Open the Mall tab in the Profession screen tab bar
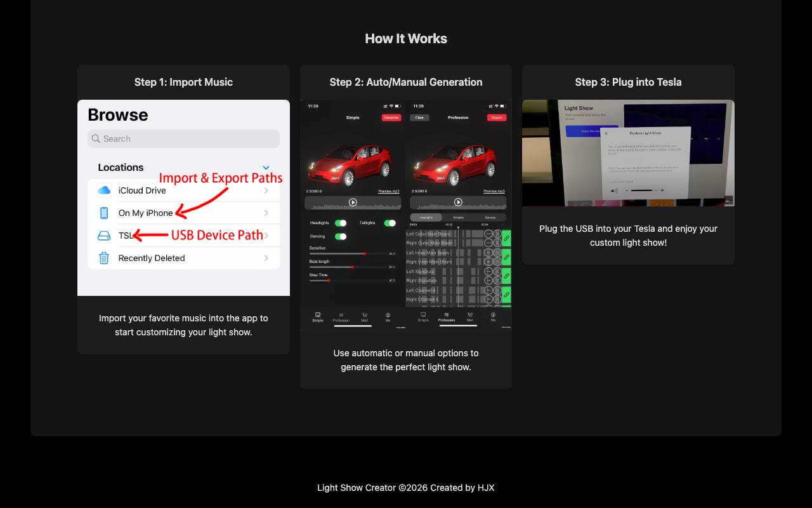The height and width of the screenshot is (508, 812). [x=469, y=317]
